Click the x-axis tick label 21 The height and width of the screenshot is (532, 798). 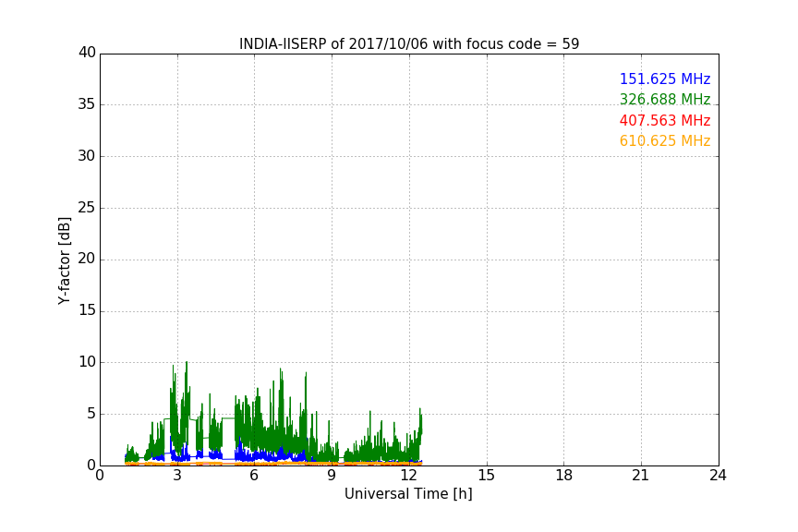pos(641,476)
